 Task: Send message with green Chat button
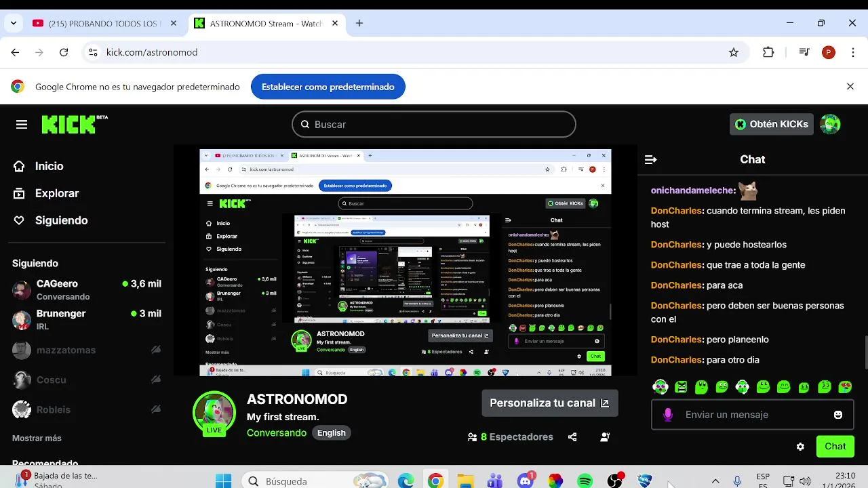coord(835,446)
